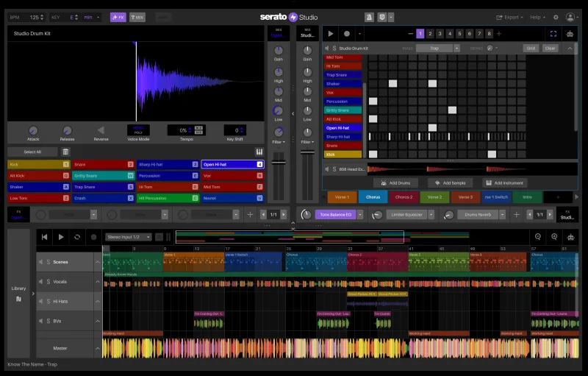The image size is (588, 376).
Task: Select the Crash drum pad
Action: pos(103,198)
